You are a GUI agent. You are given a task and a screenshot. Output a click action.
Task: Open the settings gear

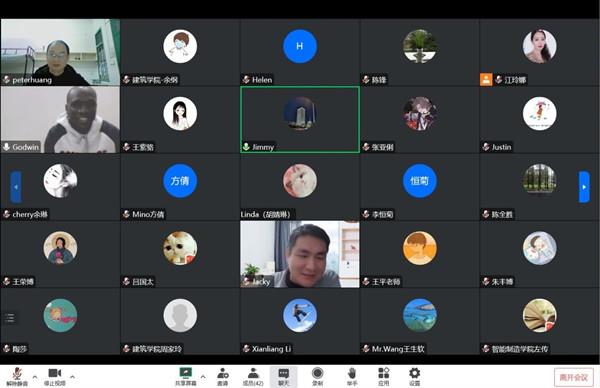(415, 376)
